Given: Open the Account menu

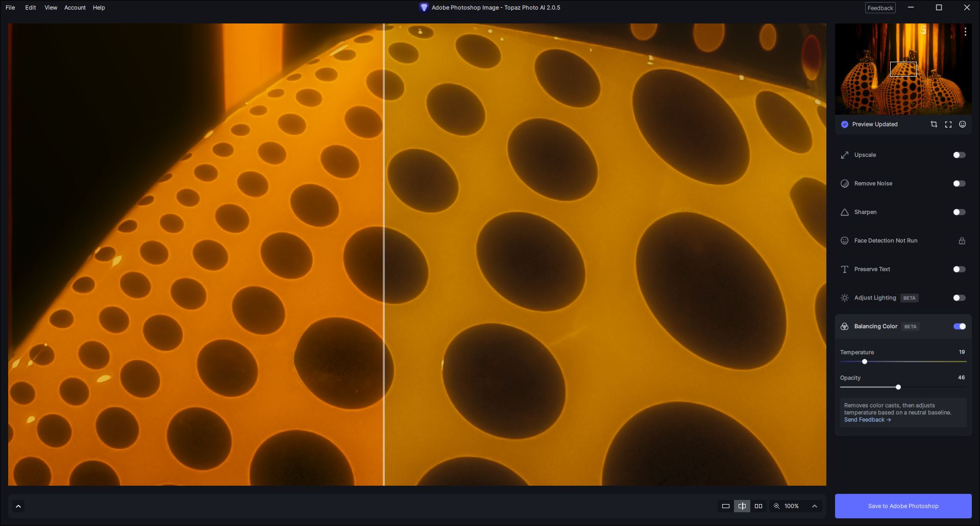Looking at the screenshot, I should pos(75,8).
